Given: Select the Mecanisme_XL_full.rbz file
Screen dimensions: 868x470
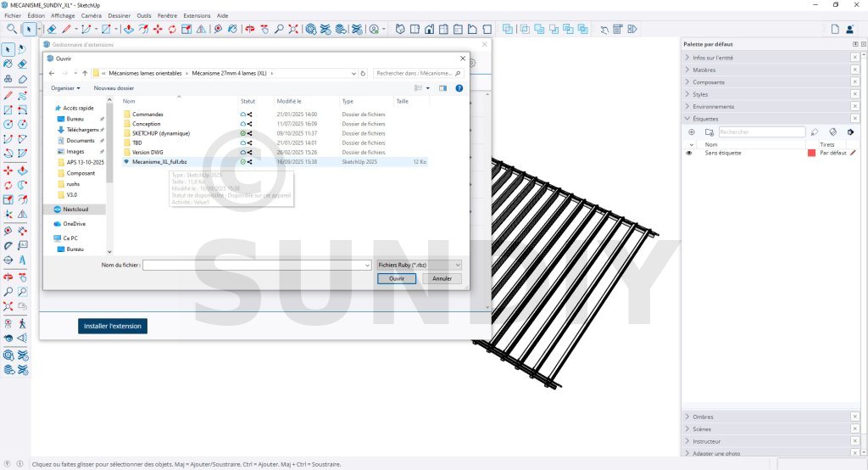Looking at the screenshot, I should 159,161.
